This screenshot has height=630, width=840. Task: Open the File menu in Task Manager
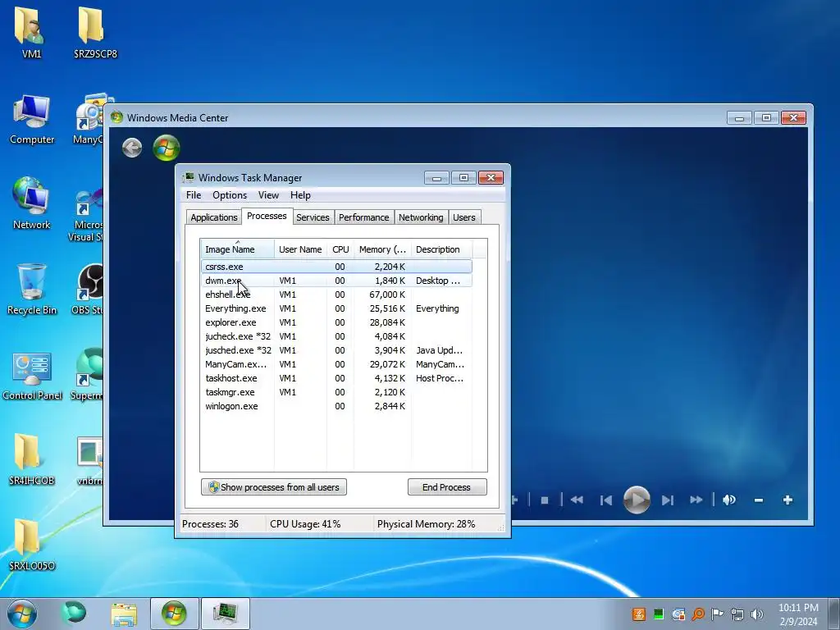(x=194, y=195)
